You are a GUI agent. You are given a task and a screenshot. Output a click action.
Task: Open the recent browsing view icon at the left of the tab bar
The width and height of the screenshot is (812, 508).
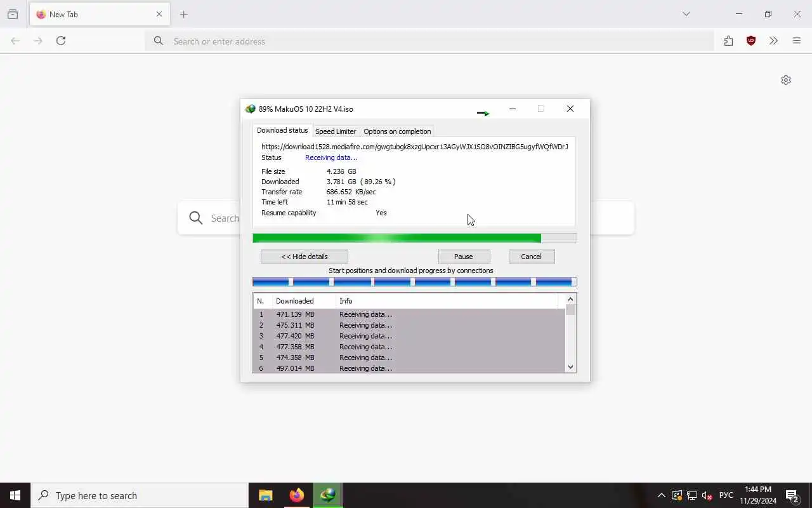(13, 14)
